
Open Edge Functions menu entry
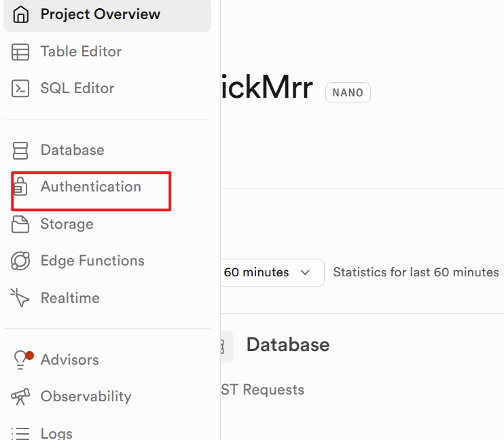(92, 261)
